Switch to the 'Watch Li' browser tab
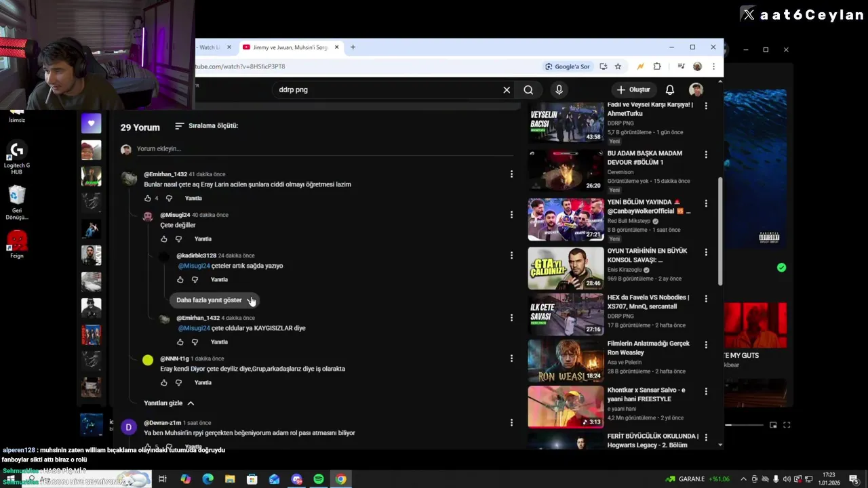The image size is (868, 488). (210, 47)
